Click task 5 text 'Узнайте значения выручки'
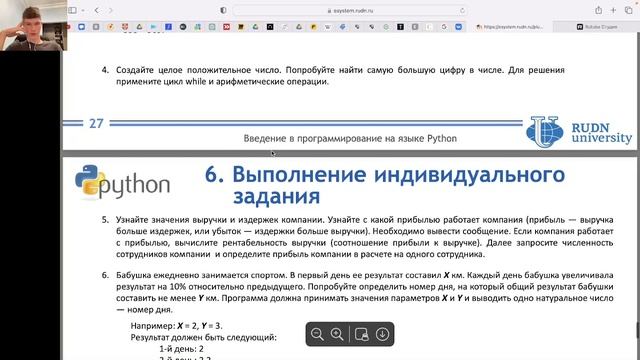 point(172,220)
